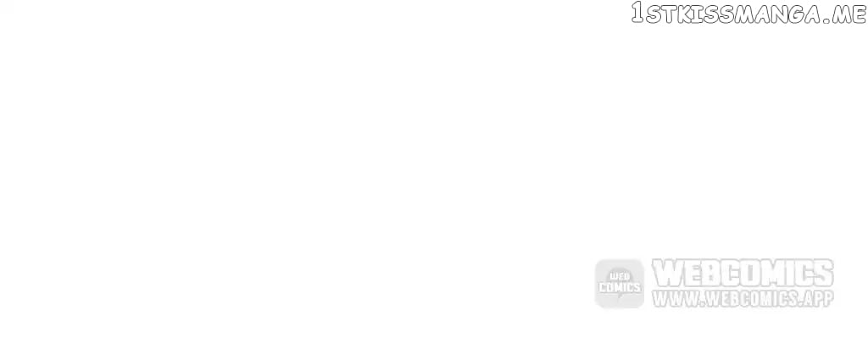Click the .APP ending of the URL
This screenshot has height=349, width=868.
[x=816, y=299]
